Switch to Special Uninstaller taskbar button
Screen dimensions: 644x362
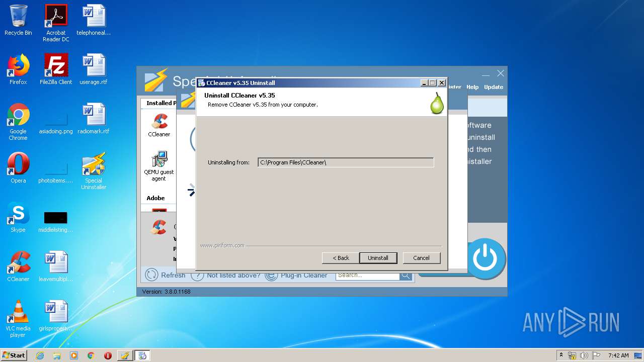[125, 355]
